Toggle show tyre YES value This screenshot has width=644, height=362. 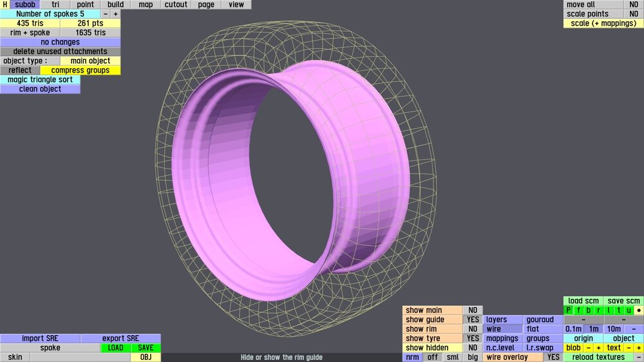coord(473,338)
